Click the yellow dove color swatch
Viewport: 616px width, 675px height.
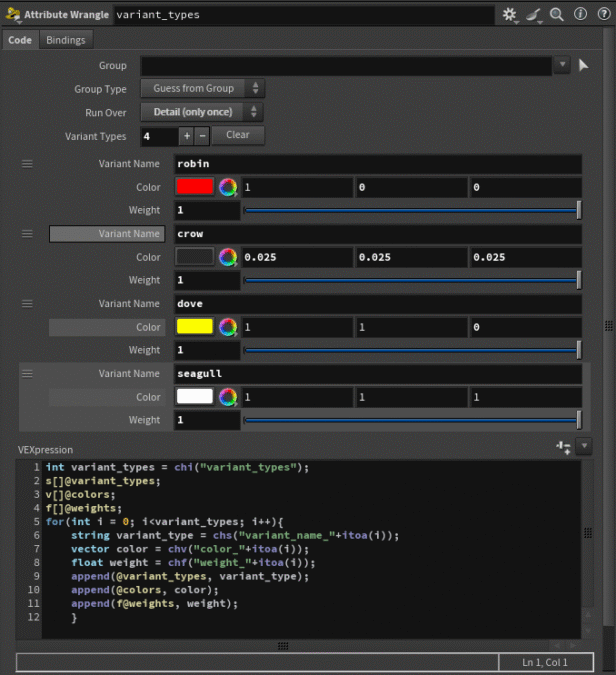(x=195, y=327)
